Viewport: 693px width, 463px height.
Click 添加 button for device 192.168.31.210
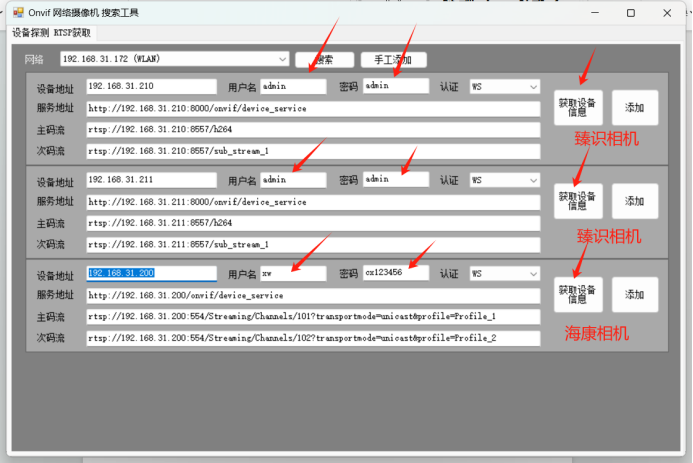[x=635, y=107]
